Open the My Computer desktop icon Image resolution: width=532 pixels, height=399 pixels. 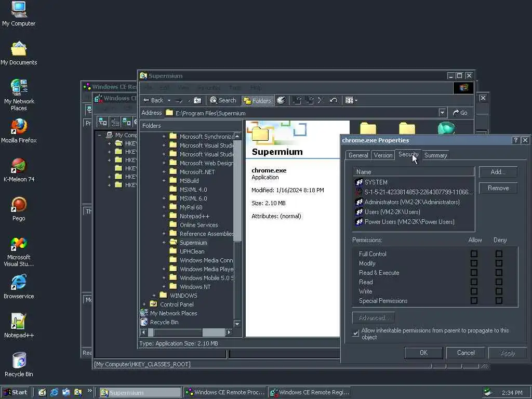coord(19,14)
